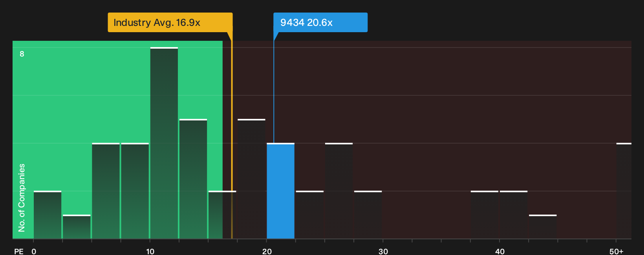The width and height of the screenshot is (644, 255).
Task: Click the y-axis value 8
Action: pos(22,54)
